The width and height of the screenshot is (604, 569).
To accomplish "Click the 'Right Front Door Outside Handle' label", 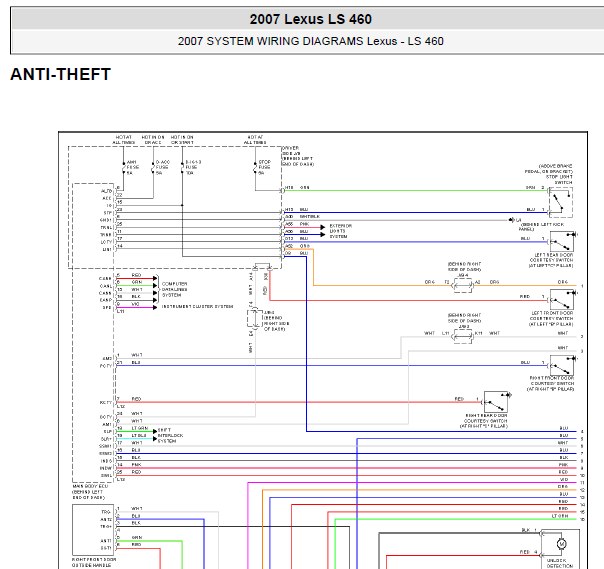I will (92, 562).
